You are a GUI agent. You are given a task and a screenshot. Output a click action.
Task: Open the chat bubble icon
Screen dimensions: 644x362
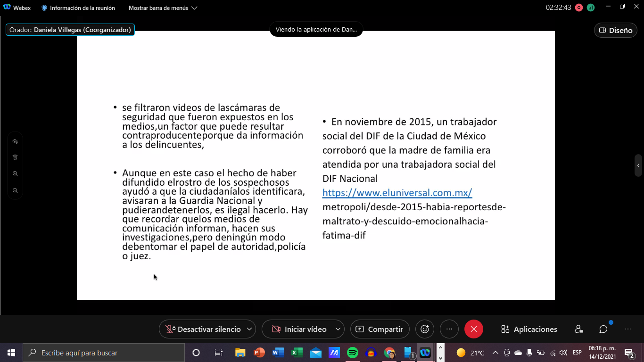(603, 329)
